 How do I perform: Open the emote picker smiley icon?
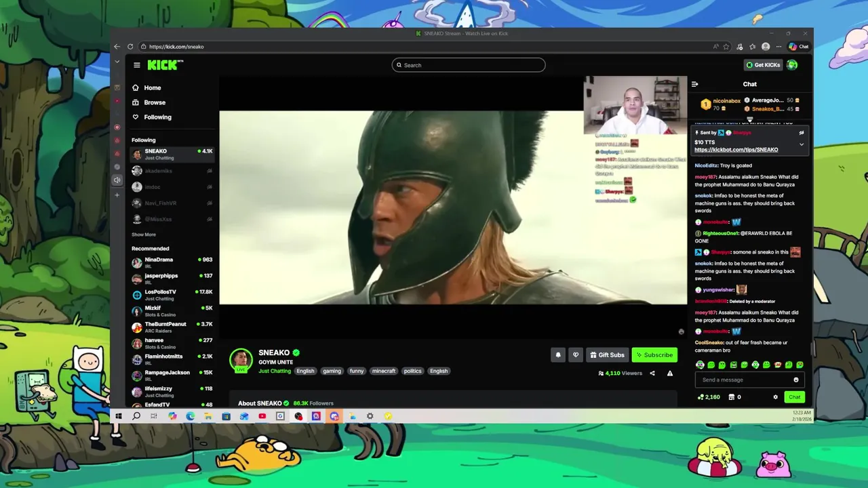tap(796, 380)
